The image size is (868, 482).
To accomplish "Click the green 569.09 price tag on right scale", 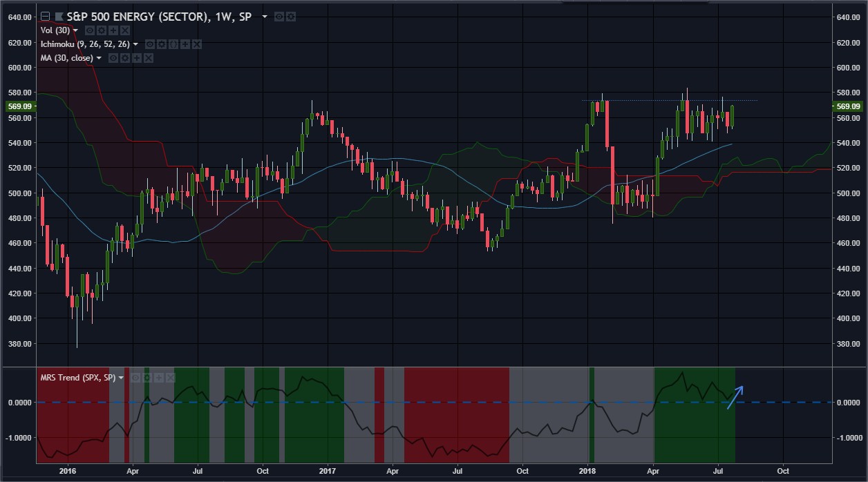I will tap(848, 106).
